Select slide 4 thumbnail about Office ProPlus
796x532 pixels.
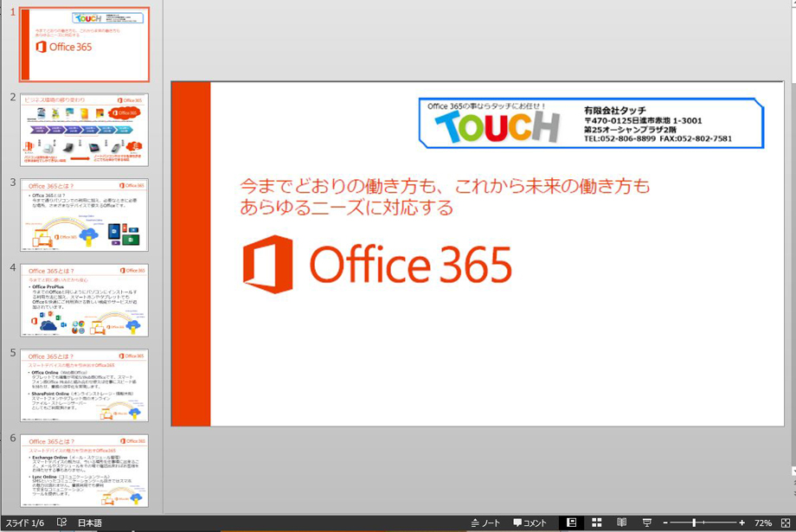pos(84,300)
